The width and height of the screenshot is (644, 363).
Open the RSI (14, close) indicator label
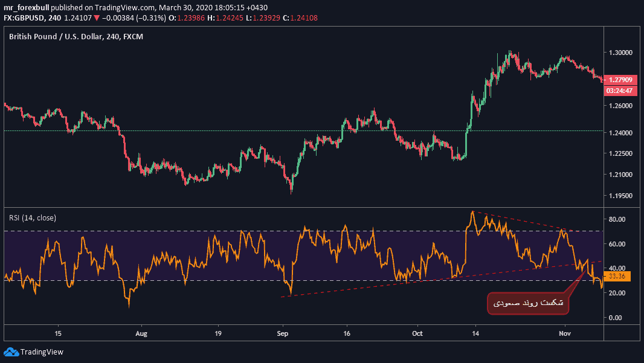pyautogui.click(x=33, y=217)
